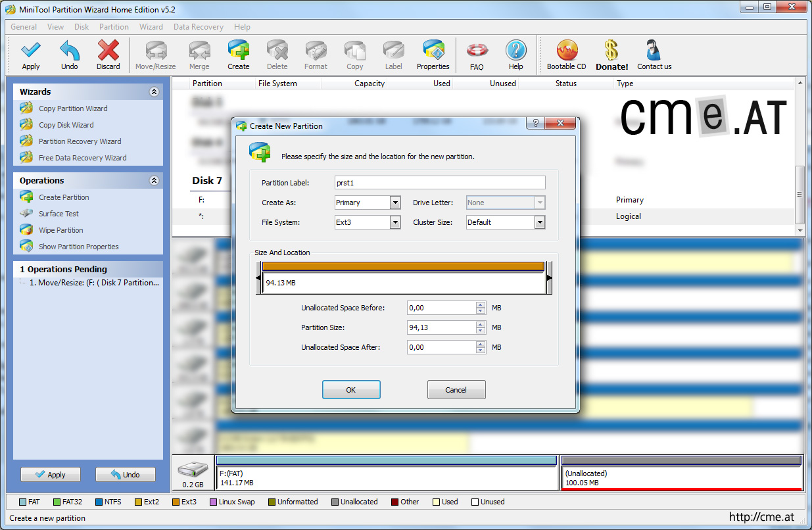
Task: Select the Merge toolbar icon
Action: [199, 55]
